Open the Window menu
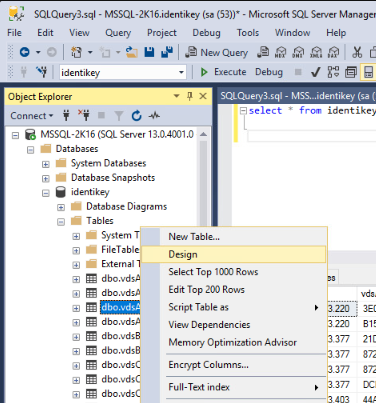The height and width of the screenshot is (403, 376). [x=292, y=33]
